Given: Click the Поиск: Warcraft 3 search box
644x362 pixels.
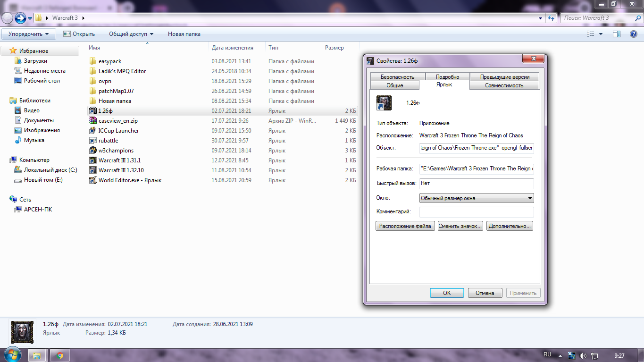Looking at the screenshot, I should 601,18.
